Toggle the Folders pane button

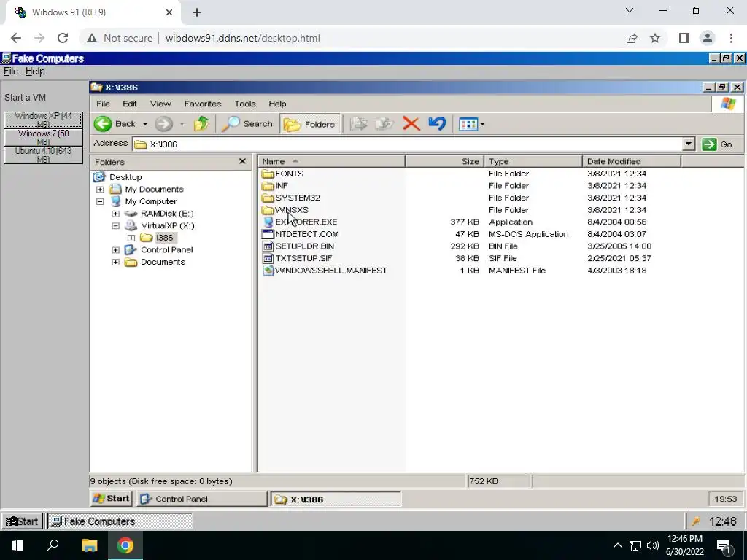(x=310, y=124)
